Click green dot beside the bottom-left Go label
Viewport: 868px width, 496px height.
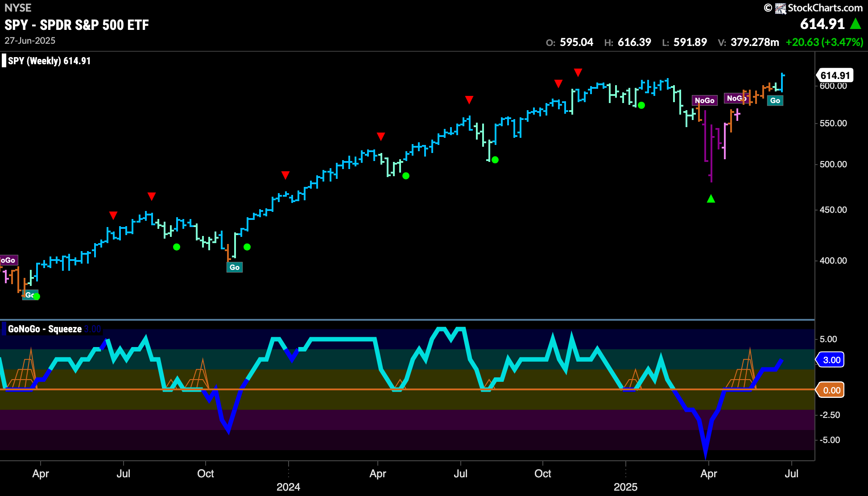tap(37, 296)
